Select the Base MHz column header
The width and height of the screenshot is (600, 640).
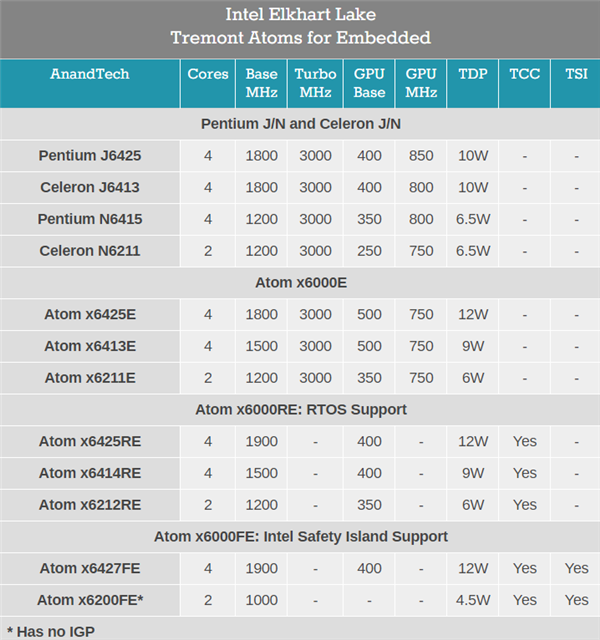262,83
